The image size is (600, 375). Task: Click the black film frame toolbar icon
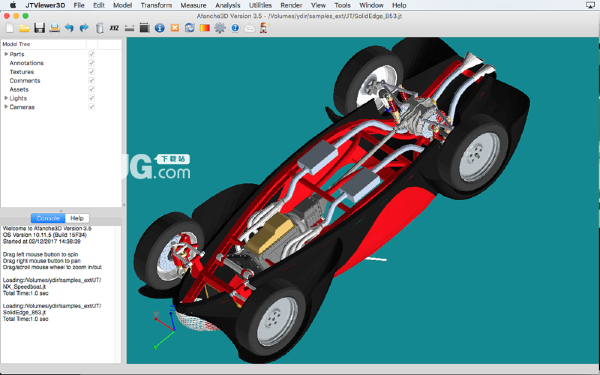[144, 28]
